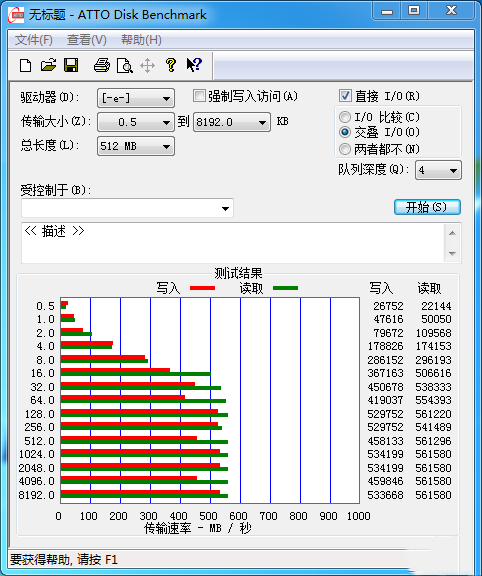Toggle the 直接 I/O checkbox
The image size is (482, 576).
click(x=345, y=96)
